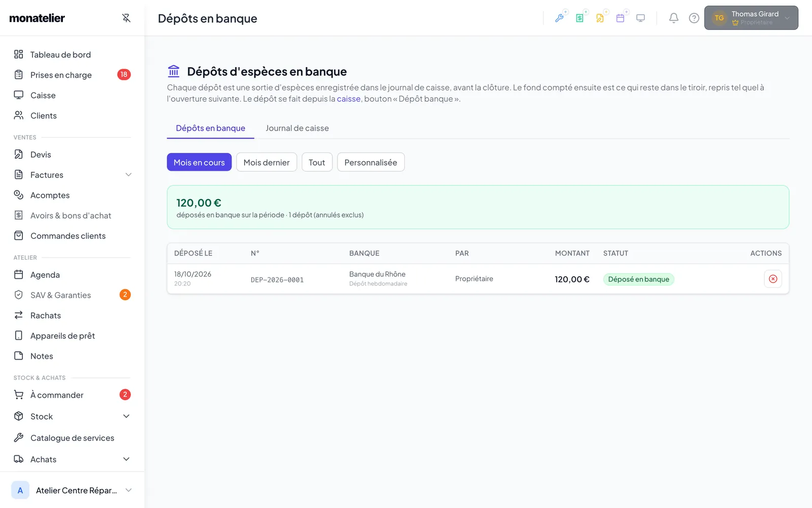Click the wrench quick-add icon in header
Screen dimensions: 812x508
click(560, 18)
